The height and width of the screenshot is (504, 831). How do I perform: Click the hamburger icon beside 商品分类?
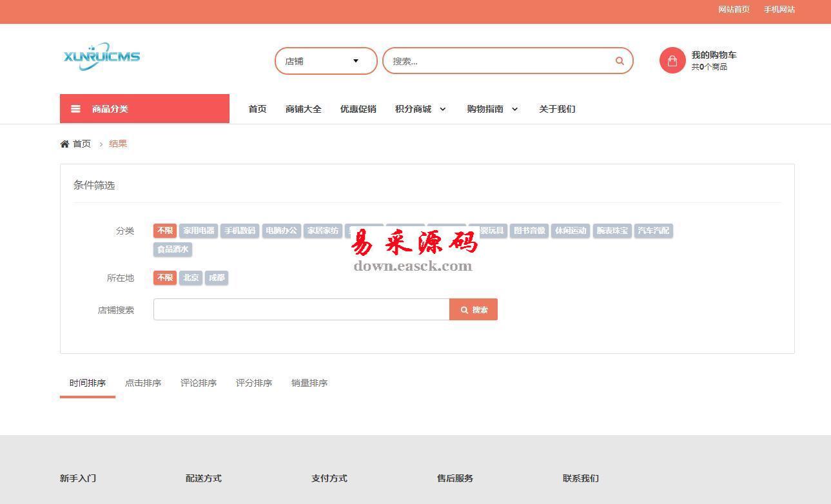(75, 109)
